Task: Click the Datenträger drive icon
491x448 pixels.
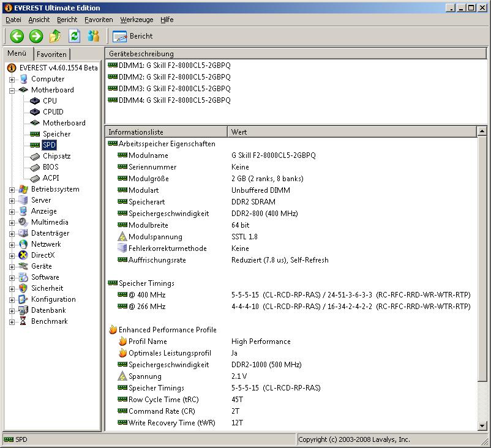Action: click(23, 233)
